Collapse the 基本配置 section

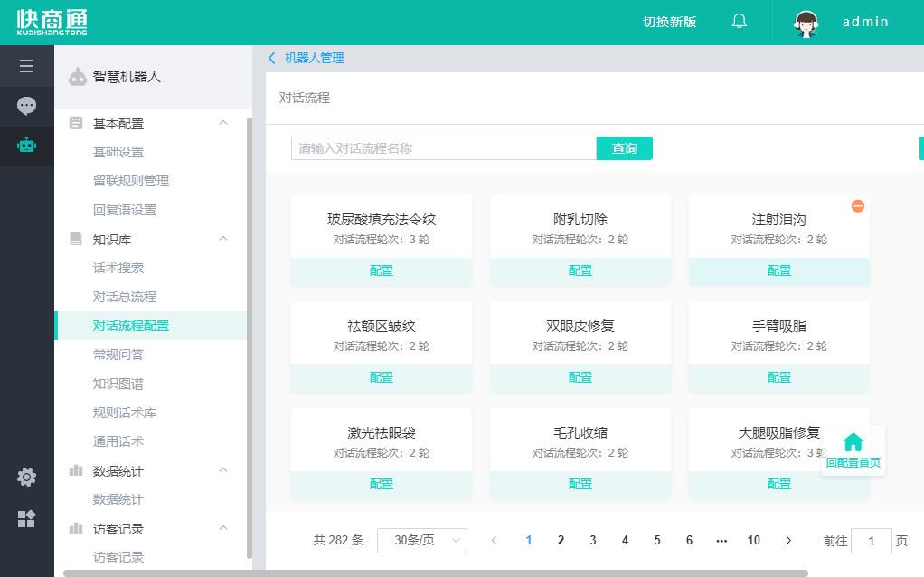click(223, 123)
